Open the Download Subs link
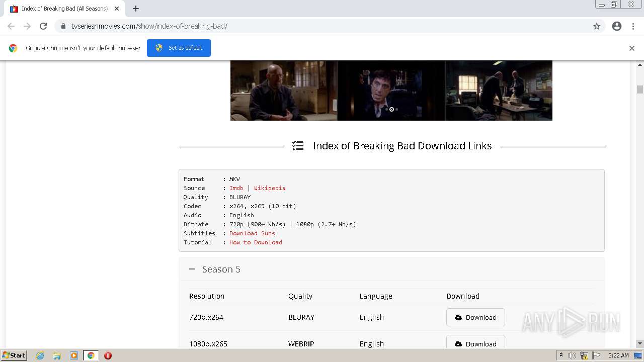Image resolution: width=644 pixels, height=362 pixels. tap(252, 233)
